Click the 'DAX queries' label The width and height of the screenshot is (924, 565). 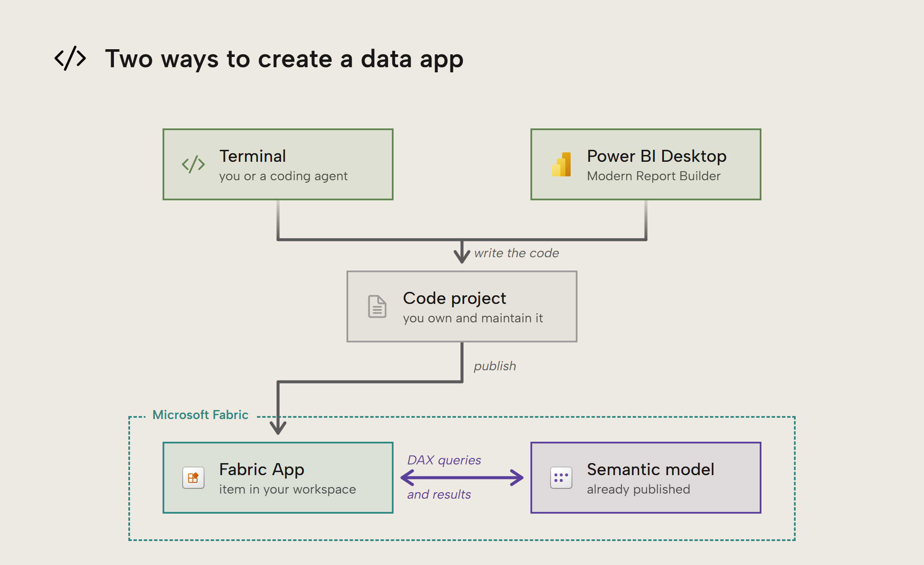click(x=444, y=460)
